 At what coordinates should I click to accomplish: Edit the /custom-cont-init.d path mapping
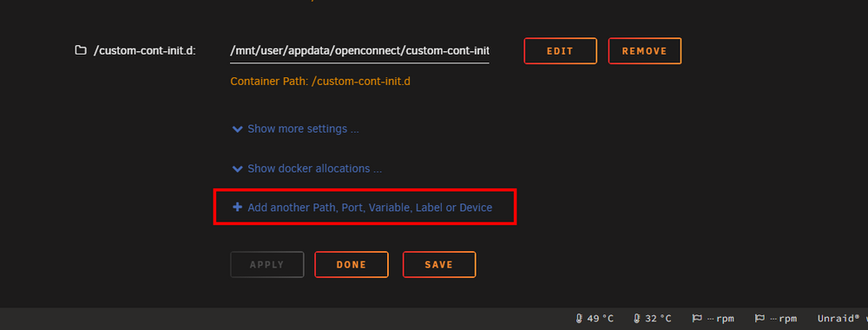pyautogui.click(x=560, y=51)
